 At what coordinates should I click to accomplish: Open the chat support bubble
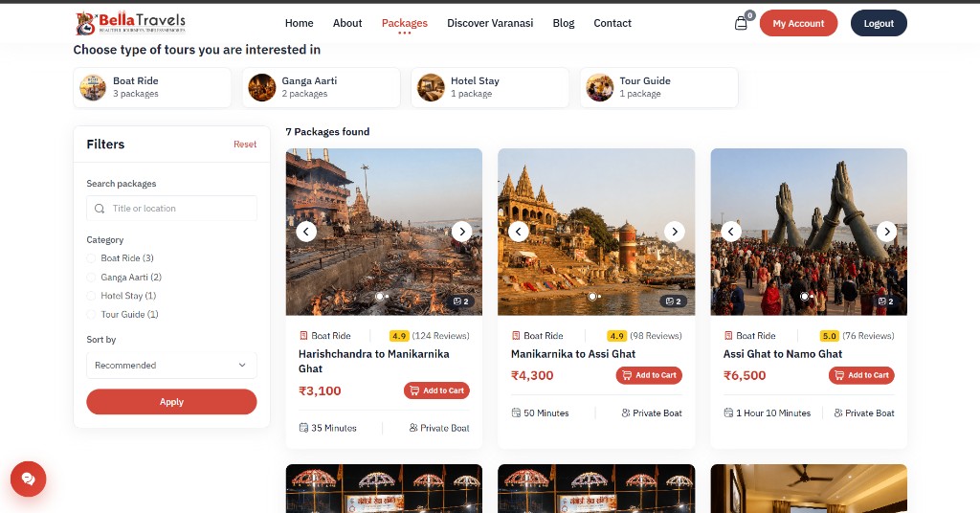pyautogui.click(x=28, y=479)
